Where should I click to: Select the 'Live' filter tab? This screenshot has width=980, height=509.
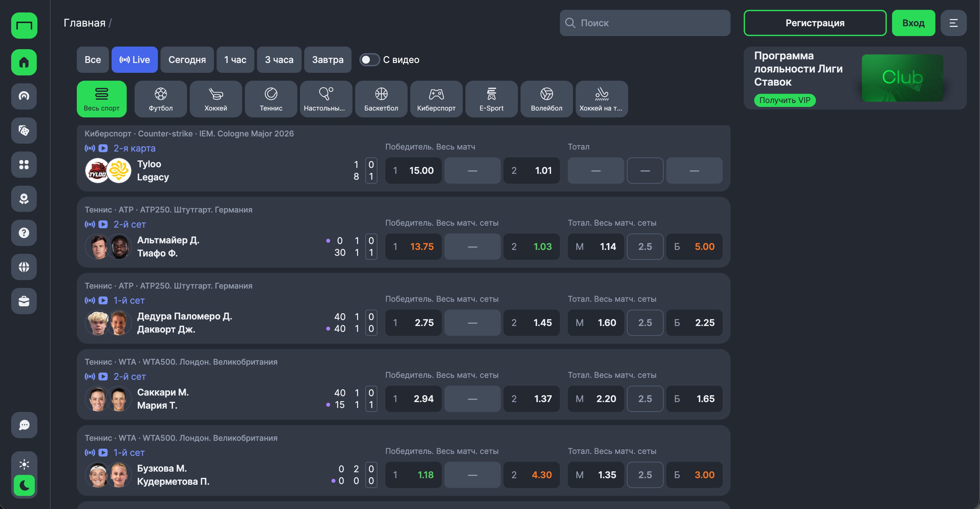[x=135, y=60]
